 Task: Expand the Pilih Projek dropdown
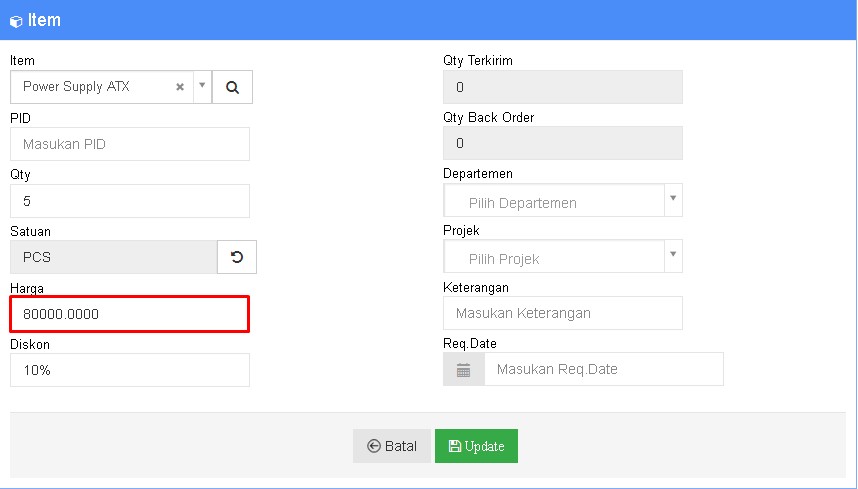pyautogui.click(x=673, y=256)
